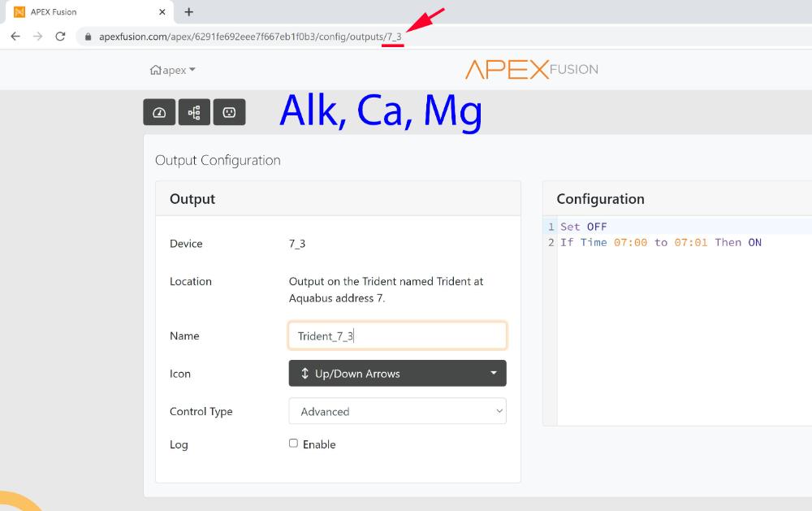Click the site padlock icon

(x=88, y=37)
